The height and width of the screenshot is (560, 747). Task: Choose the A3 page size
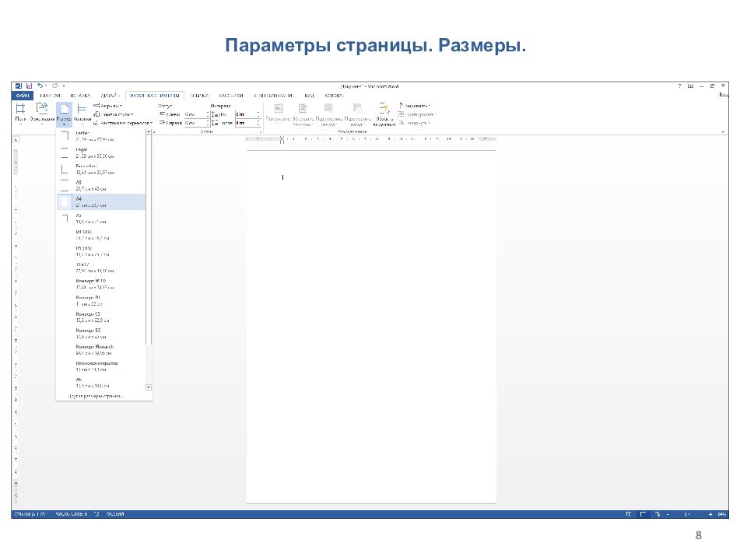coord(101,186)
